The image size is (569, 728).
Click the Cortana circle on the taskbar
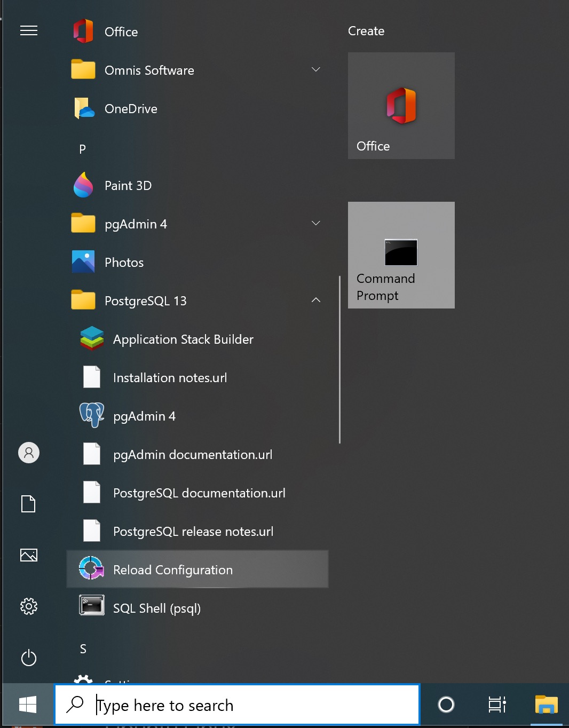tap(446, 705)
